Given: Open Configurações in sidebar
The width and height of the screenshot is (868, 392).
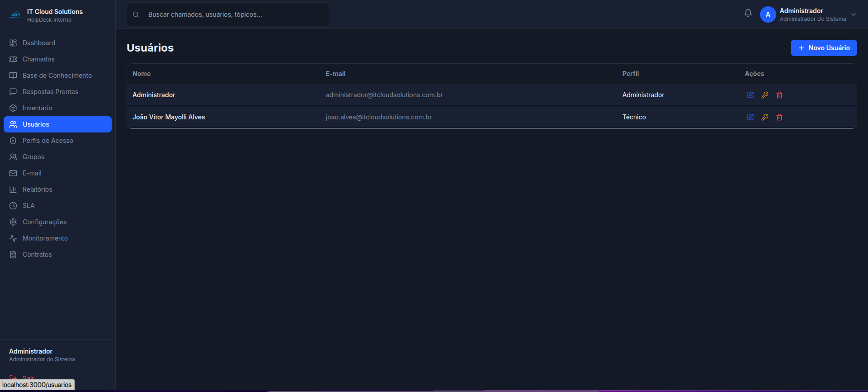Looking at the screenshot, I should tap(57, 222).
